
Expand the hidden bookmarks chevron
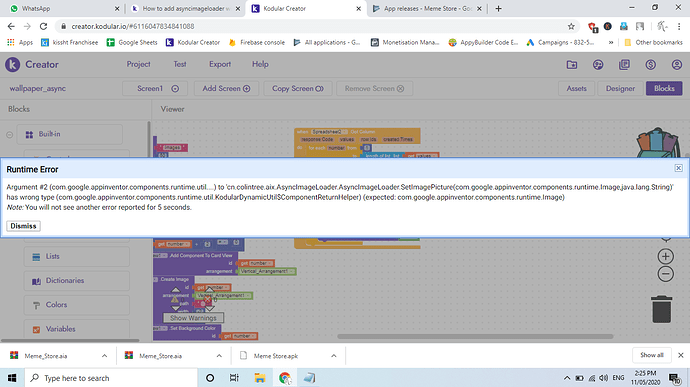tap(611, 42)
